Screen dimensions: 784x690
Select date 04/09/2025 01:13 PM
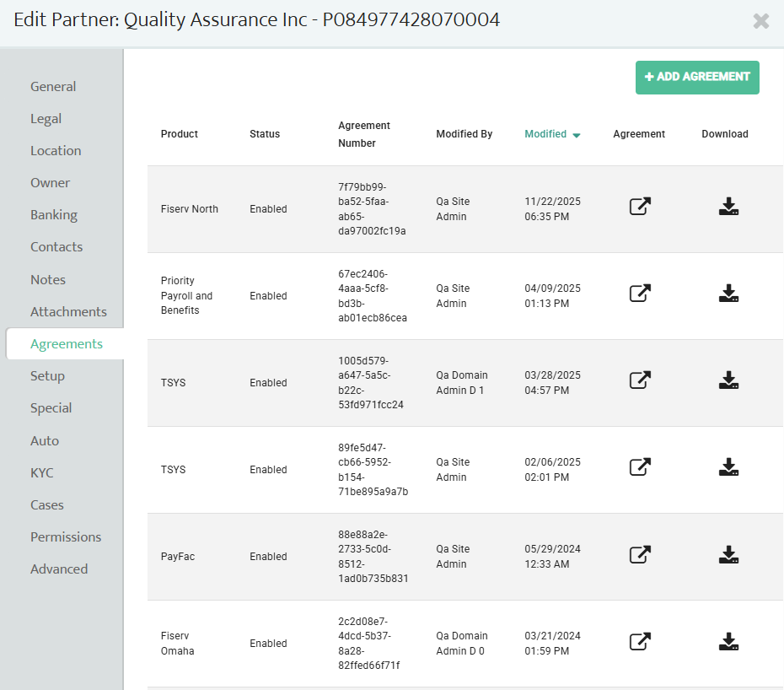coord(552,295)
